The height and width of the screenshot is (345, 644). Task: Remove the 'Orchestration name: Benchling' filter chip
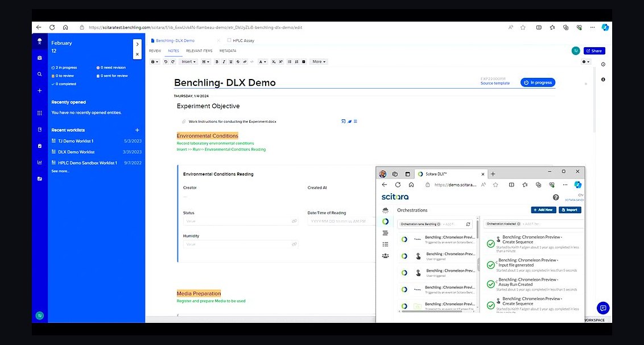tap(439, 224)
